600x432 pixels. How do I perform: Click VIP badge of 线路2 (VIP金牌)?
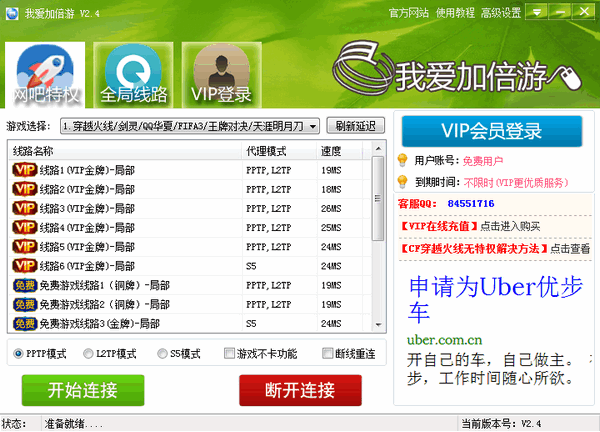[25, 189]
